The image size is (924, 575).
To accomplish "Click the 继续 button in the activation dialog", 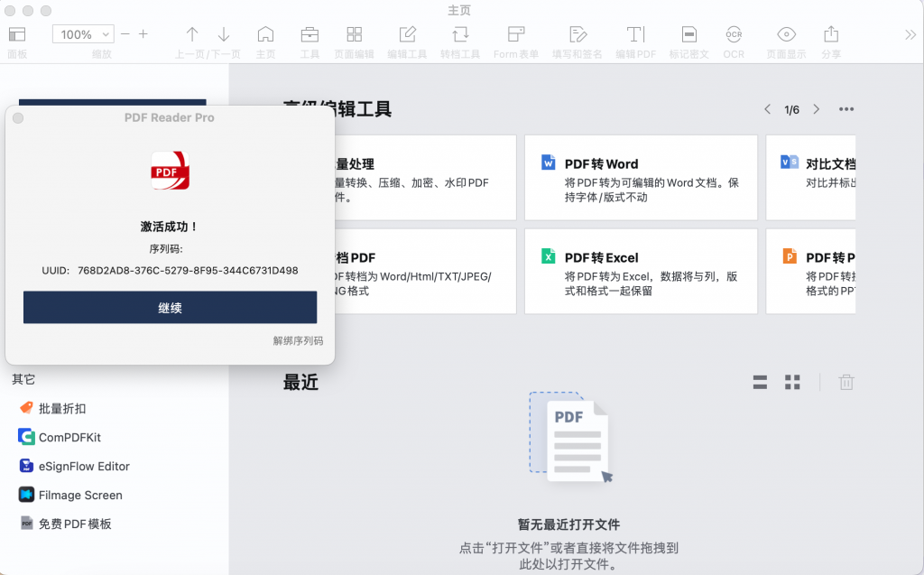I will pos(169,307).
